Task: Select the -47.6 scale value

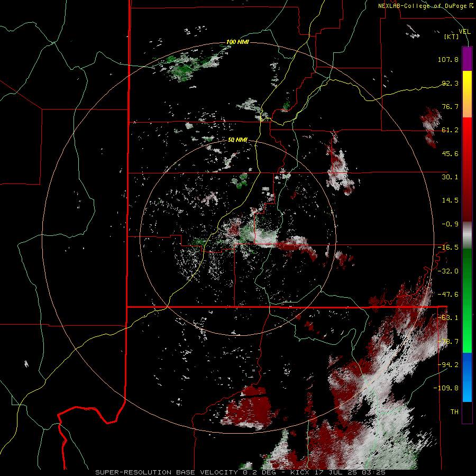Action: tap(448, 295)
